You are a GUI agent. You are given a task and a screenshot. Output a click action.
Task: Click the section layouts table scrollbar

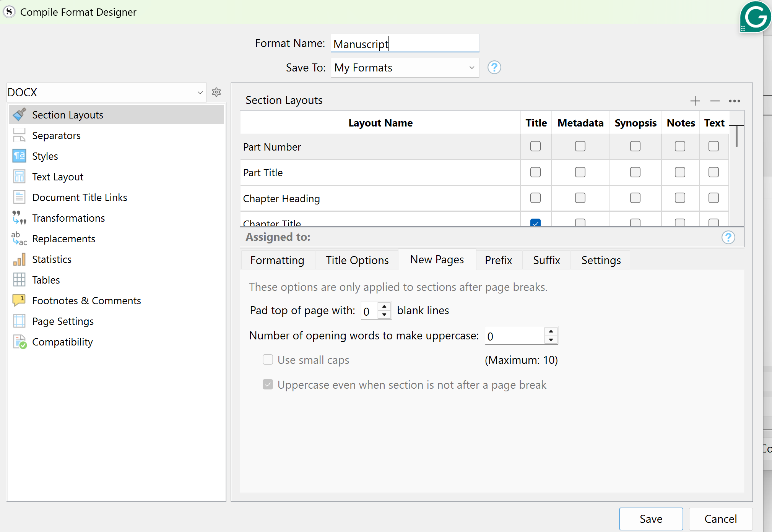pyautogui.click(x=736, y=136)
